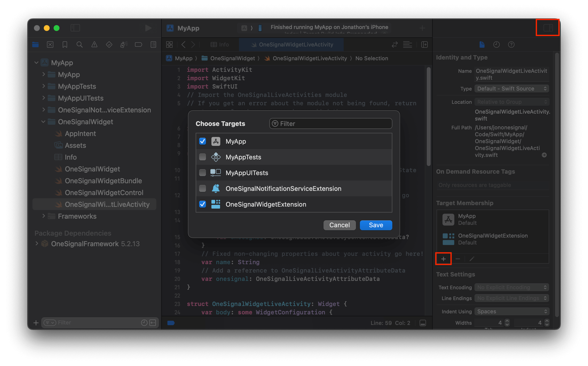Click the Choose Targets Filter field

coord(331,123)
